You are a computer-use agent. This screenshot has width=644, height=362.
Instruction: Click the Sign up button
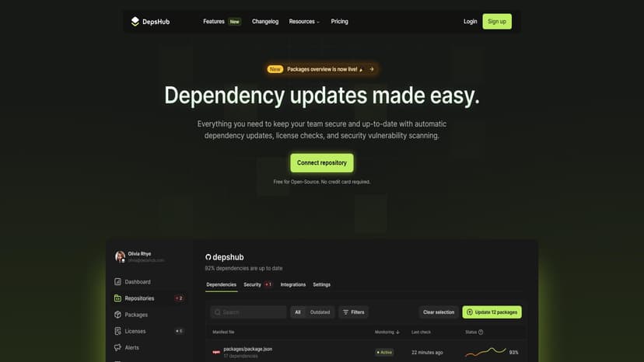click(x=497, y=21)
